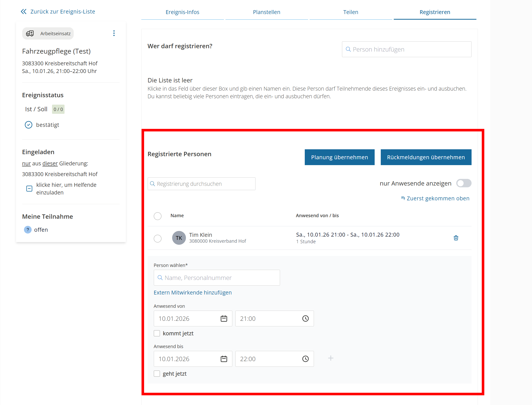The width and height of the screenshot is (532, 405).
Task: Open calendar picker for Anwesend von date
Action: [x=224, y=318]
